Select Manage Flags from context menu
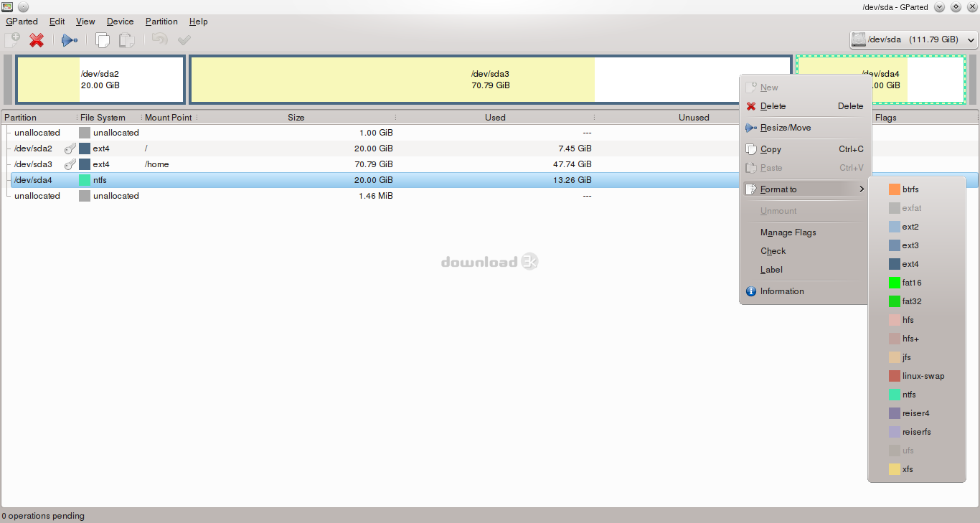Viewport: 980px width, 523px height. pyautogui.click(x=804, y=232)
